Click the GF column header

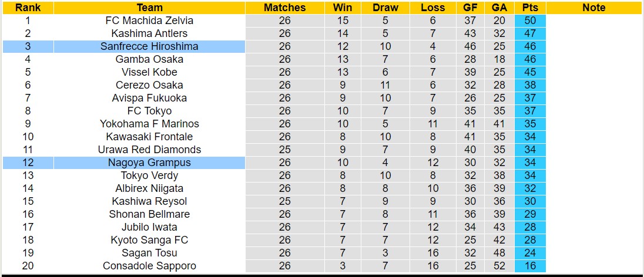point(470,8)
